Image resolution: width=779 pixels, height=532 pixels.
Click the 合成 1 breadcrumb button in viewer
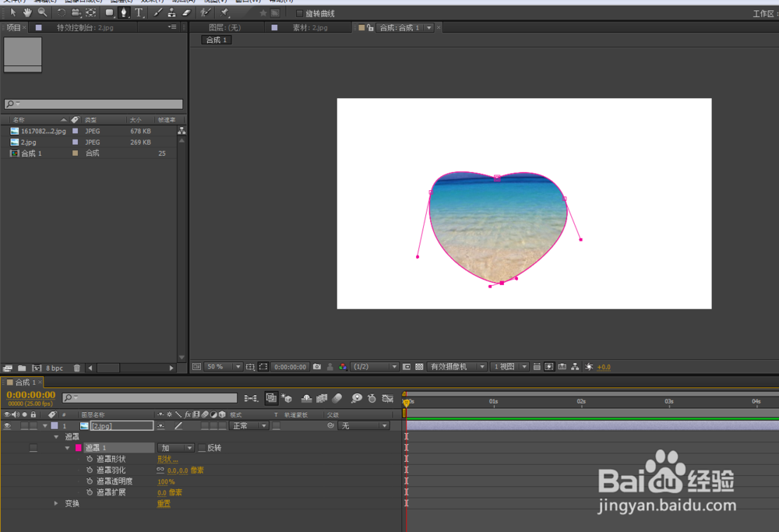click(217, 41)
